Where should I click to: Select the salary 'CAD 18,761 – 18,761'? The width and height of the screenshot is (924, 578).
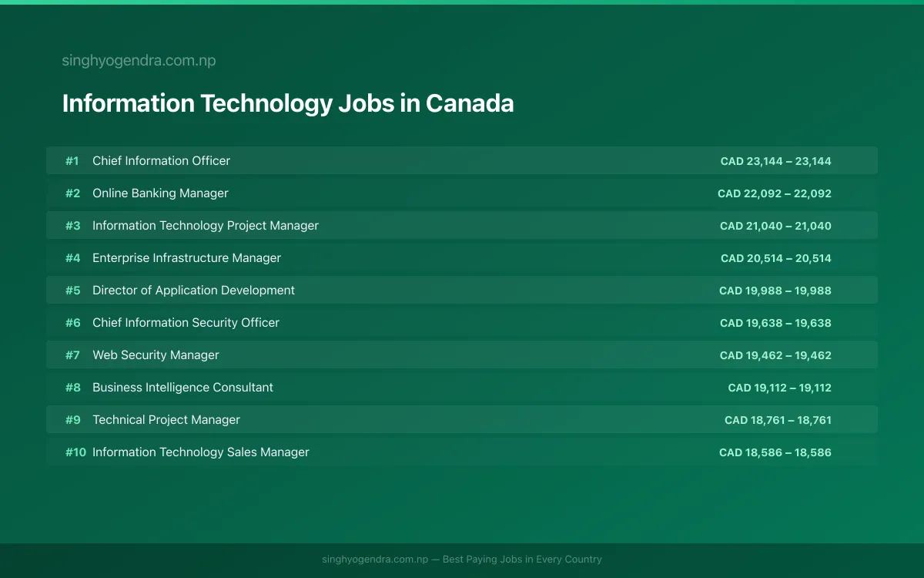[778, 420]
